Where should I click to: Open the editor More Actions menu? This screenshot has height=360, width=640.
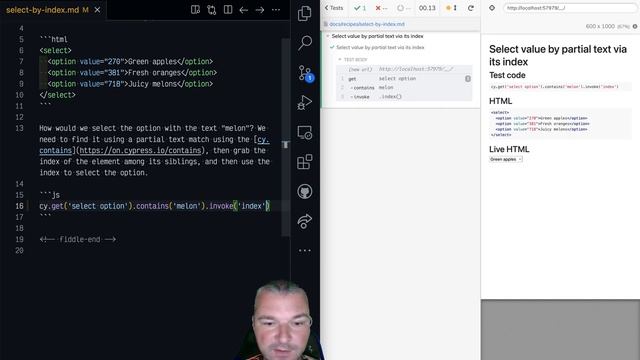pos(276,10)
